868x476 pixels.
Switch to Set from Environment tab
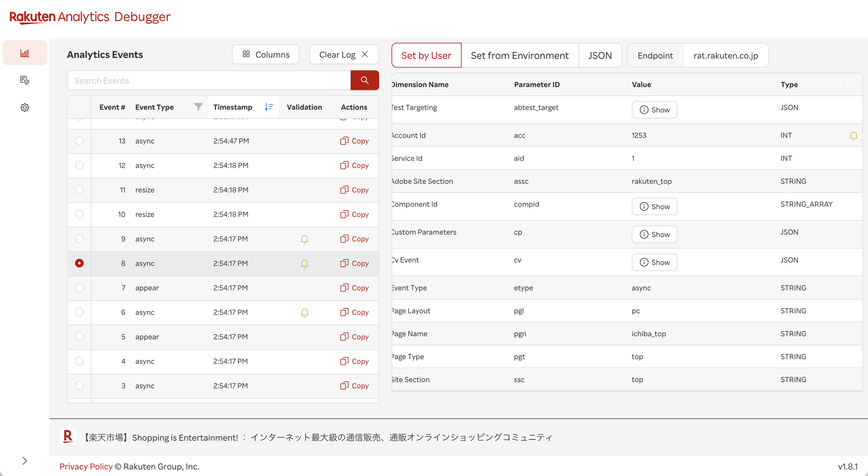[x=520, y=55]
